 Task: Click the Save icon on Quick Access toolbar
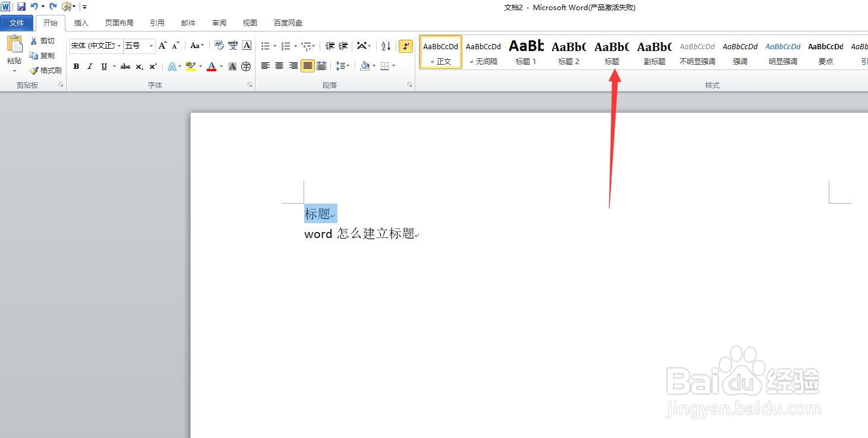click(x=21, y=7)
